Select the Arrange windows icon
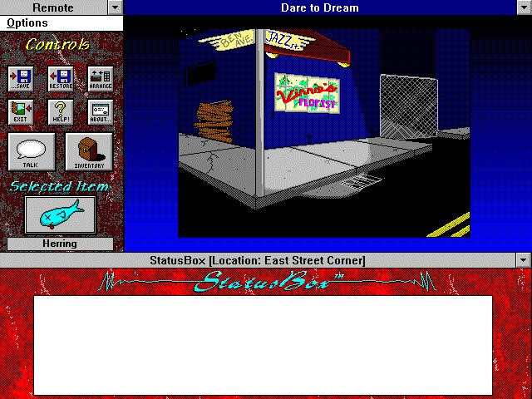The height and width of the screenshot is (399, 532). [101, 79]
